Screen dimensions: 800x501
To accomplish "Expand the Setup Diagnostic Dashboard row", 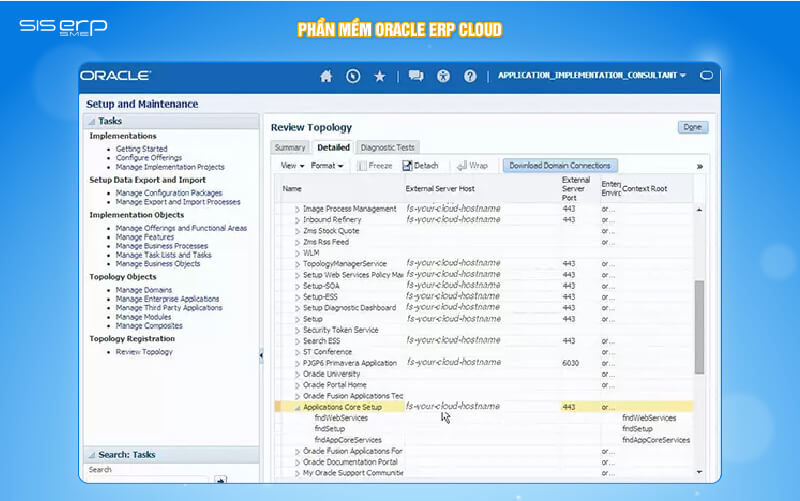I will tap(297, 308).
